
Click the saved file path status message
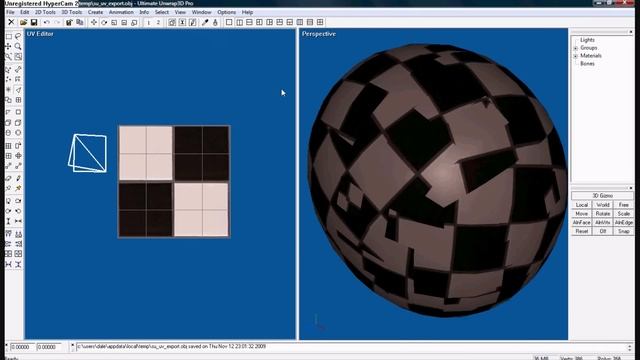pos(171,347)
